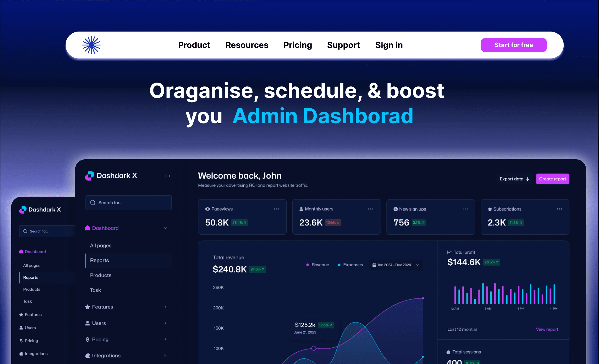Screen dimensions: 599x364
Task: Click the Integrations icon in sidebar
Action: 87,355
